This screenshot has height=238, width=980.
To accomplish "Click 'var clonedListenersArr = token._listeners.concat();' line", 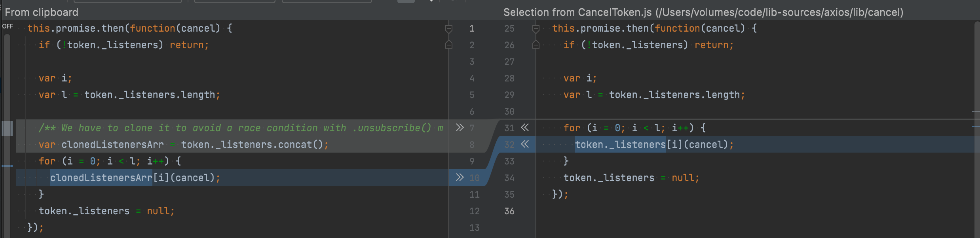I will [184, 144].
